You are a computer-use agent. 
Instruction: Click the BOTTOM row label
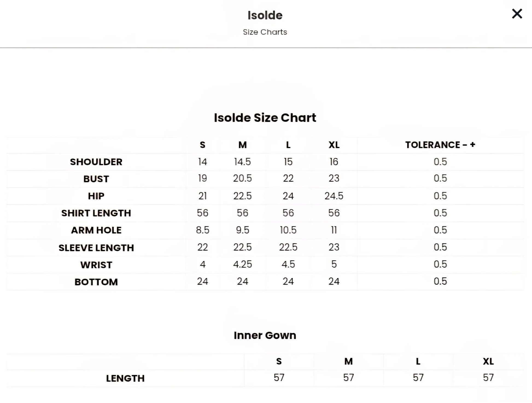96,282
